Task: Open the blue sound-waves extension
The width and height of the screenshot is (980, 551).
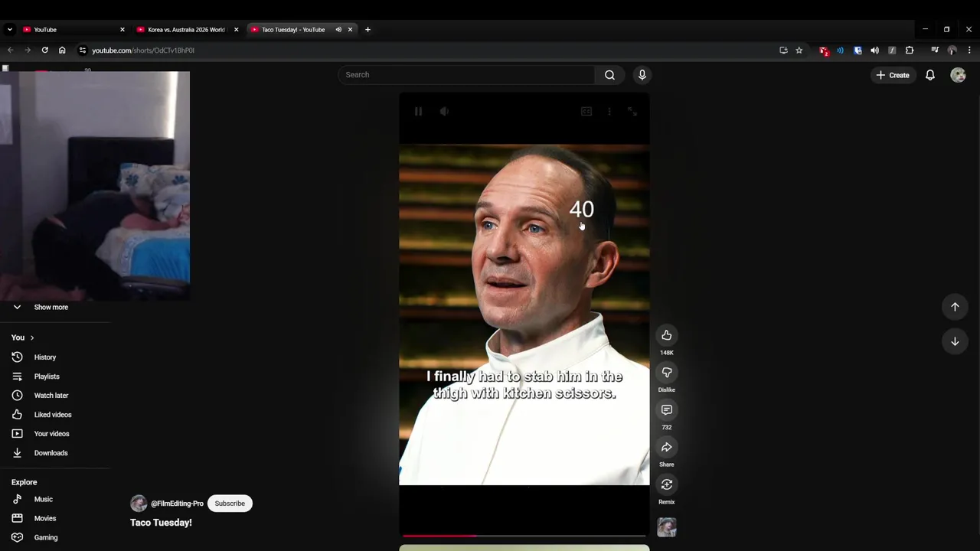Action: click(x=841, y=51)
